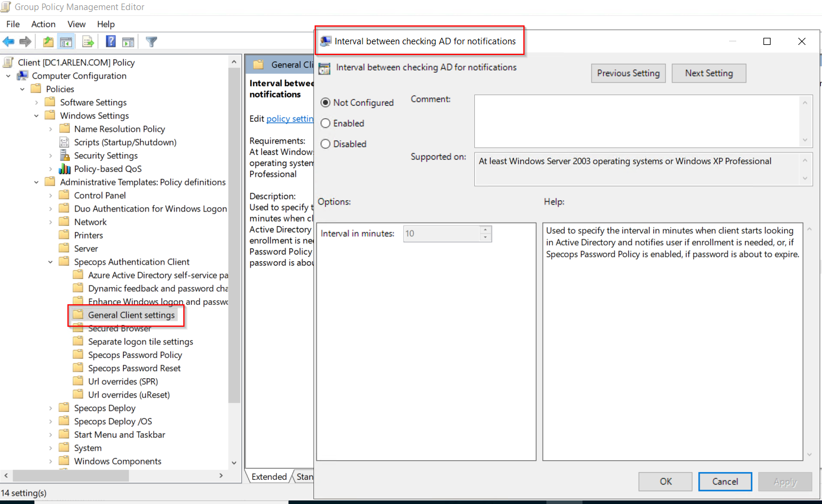
Task: Select the 'Printers' tree item label
Action: pyautogui.click(x=89, y=235)
